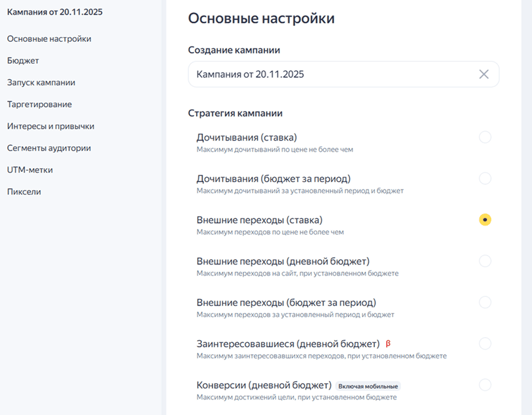Choose the Дочитывания (бюджет за период) strategy
The width and height of the screenshot is (532, 415).
[x=485, y=178]
